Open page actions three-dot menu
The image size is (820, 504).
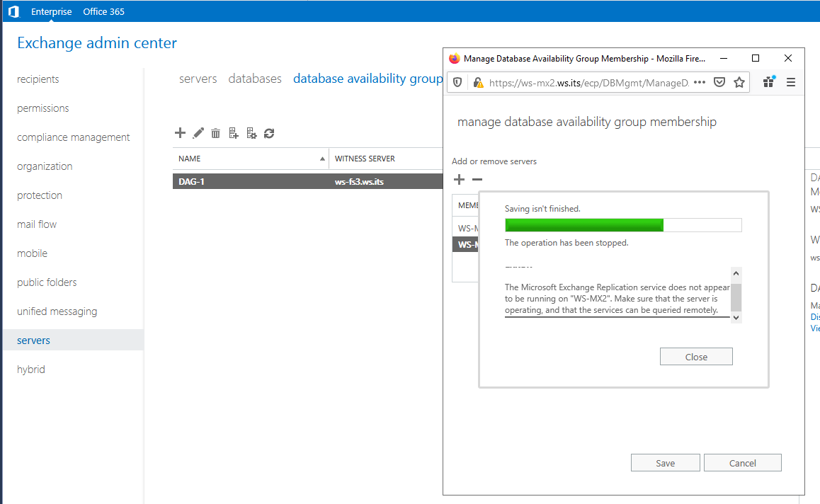click(x=700, y=83)
